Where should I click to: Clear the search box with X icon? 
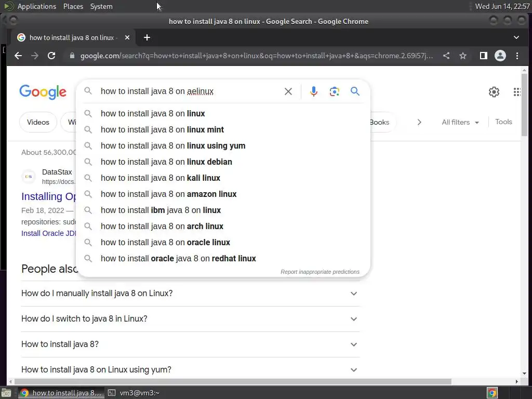point(288,91)
